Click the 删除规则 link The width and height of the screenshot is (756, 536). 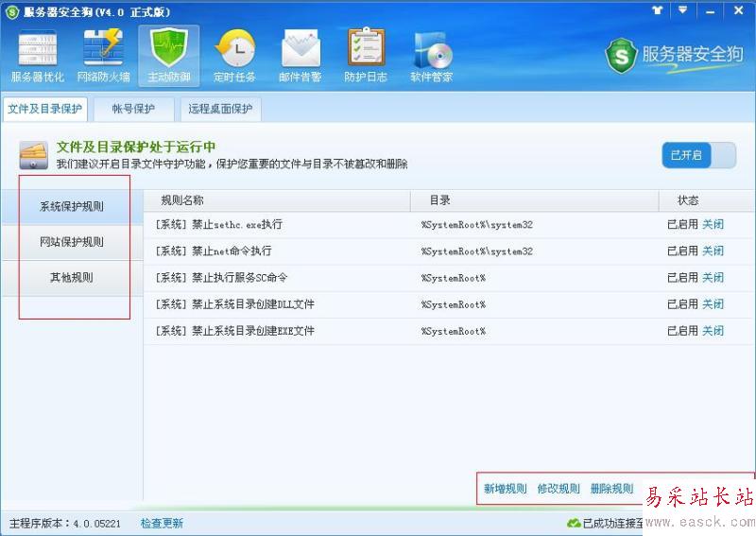tap(611, 489)
